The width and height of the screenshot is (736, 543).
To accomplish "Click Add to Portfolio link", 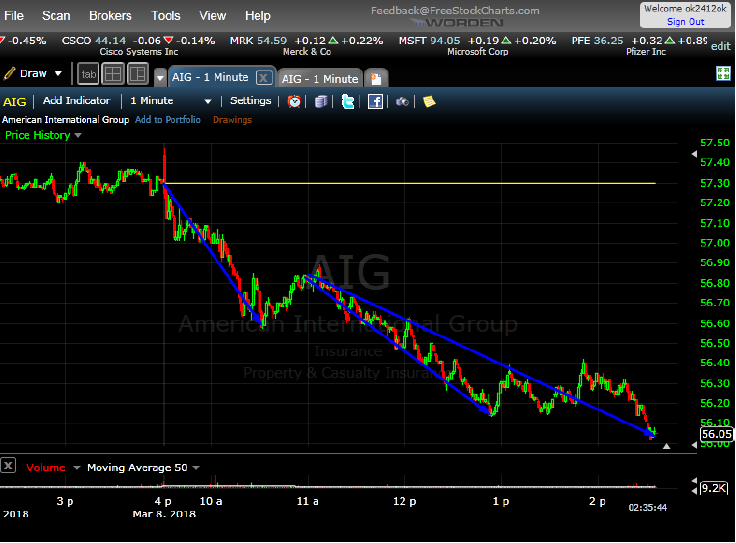I will click(x=168, y=120).
